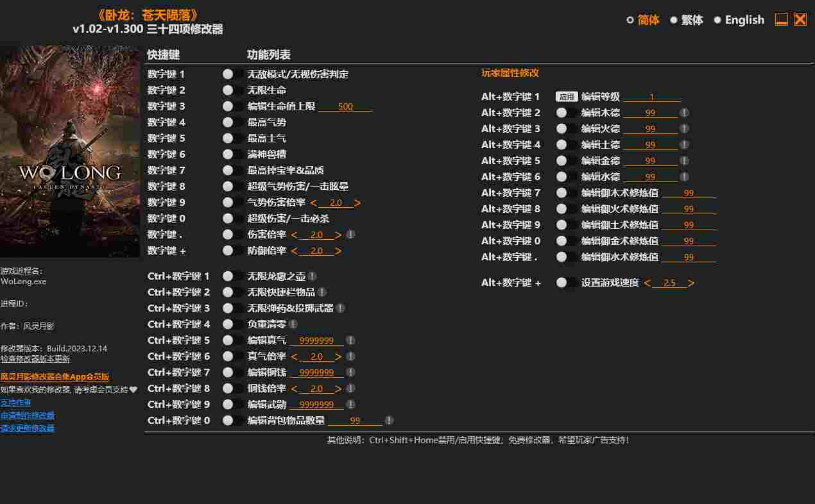Open 请求更新修改器 link
Viewport: 815px width, 504px height.
(27, 428)
